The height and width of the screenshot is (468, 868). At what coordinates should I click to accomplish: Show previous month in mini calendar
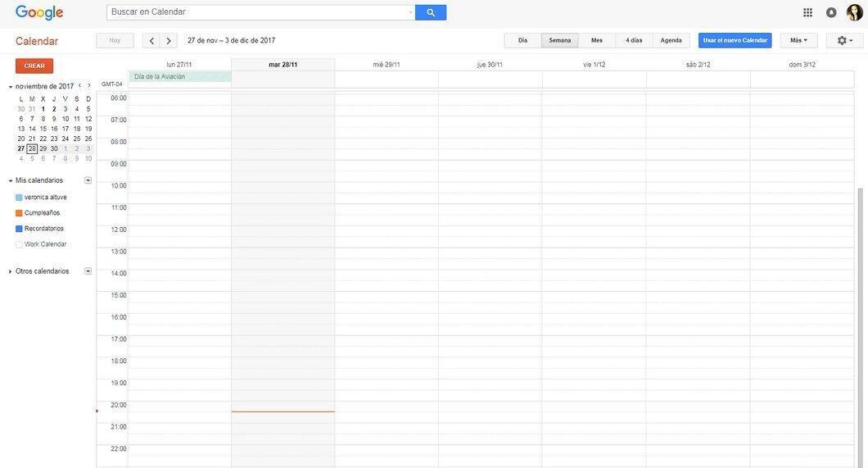[x=80, y=86]
